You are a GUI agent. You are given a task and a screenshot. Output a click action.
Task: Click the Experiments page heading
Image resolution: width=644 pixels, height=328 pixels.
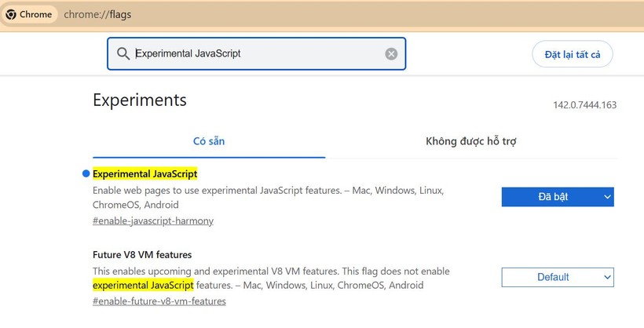tap(140, 100)
